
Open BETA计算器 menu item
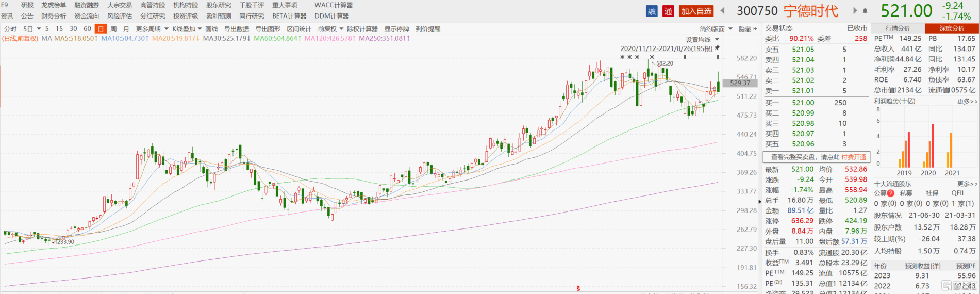pos(289,16)
